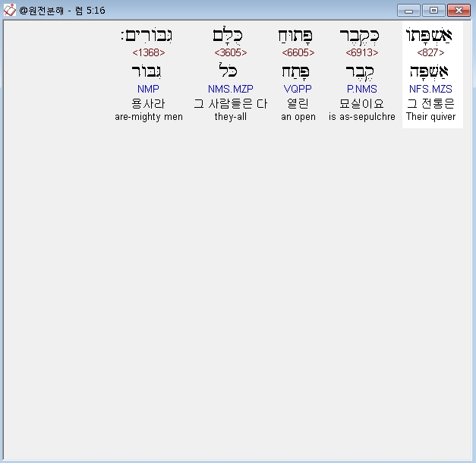This screenshot has height=463, width=476.
Task: Close the 원전분해 window
Action: (x=459, y=11)
